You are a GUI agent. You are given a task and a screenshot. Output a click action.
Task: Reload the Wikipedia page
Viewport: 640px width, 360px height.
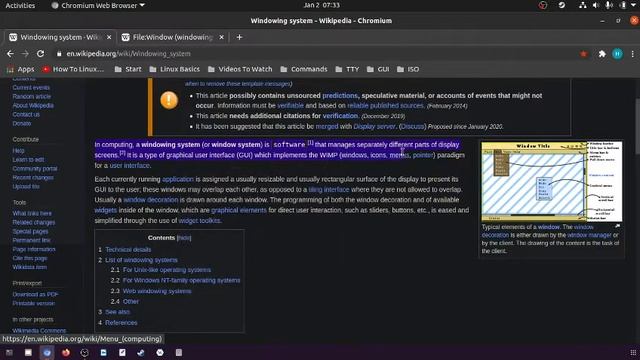(x=40, y=53)
